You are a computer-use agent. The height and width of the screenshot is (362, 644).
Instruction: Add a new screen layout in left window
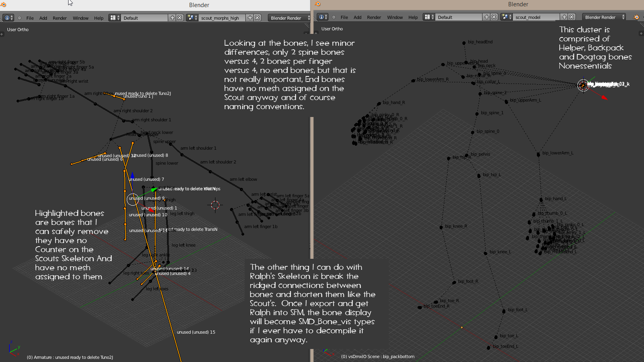click(x=172, y=18)
